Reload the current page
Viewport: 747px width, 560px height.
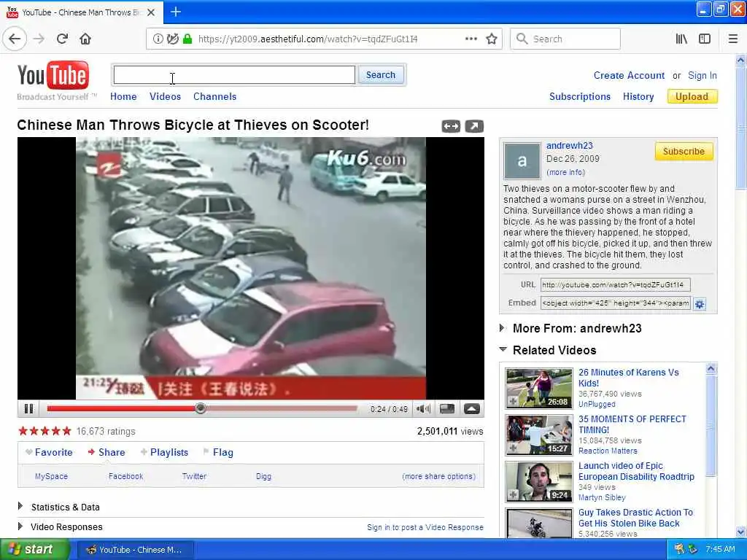pyautogui.click(x=62, y=39)
